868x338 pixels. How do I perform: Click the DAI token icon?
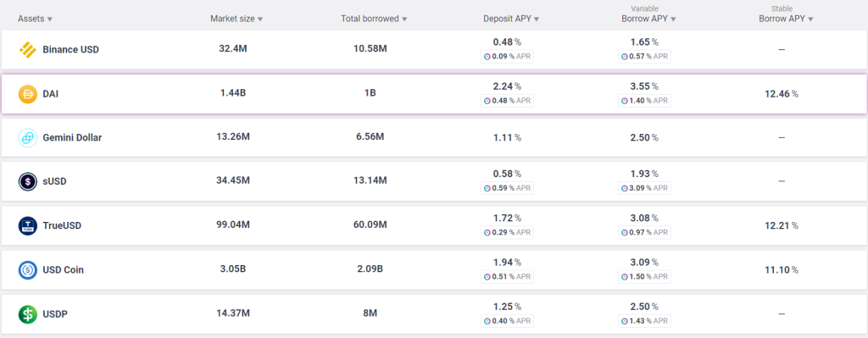pyautogui.click(x=28, y=94)
